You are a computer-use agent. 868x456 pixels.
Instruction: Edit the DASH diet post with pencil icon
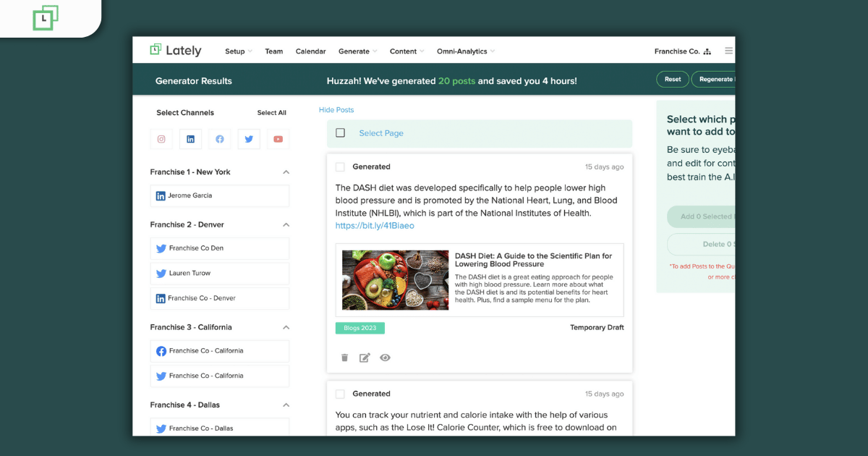click(x=365, y=358)
